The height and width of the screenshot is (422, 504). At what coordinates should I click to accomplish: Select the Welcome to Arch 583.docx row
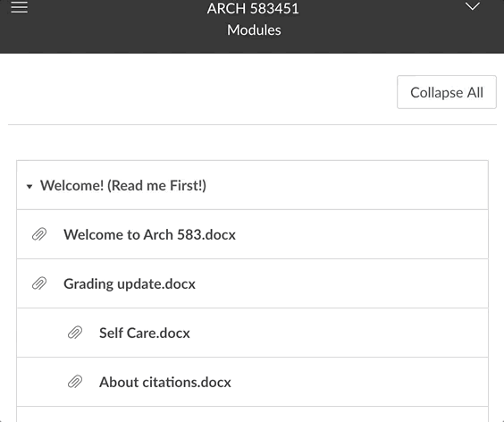252,234
